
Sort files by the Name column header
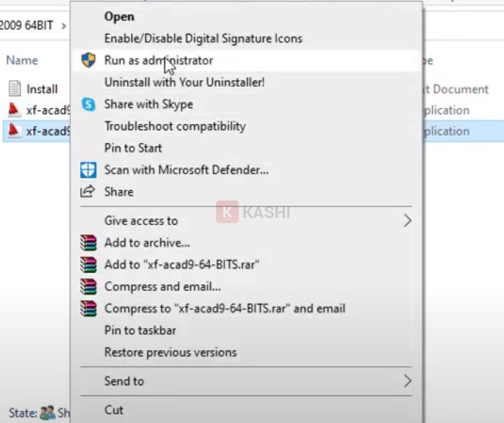(22, 60)
